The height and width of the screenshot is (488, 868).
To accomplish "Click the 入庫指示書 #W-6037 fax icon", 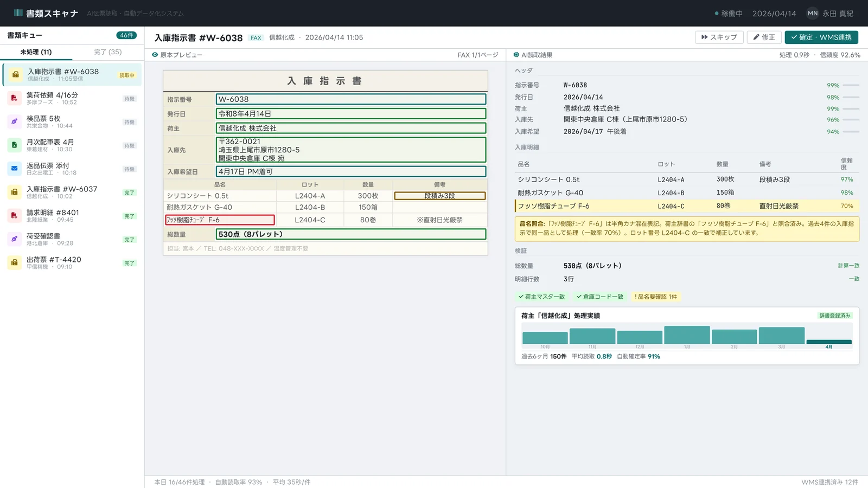I will (x=14, y=192).
